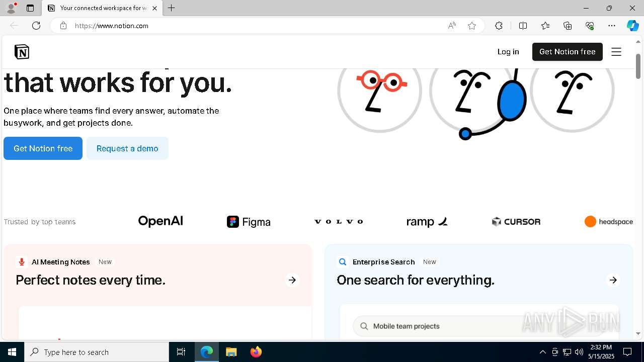Viewport: 644px width, 362px height.
Task: Add page to favorites star icon
Action: [472, 26]
